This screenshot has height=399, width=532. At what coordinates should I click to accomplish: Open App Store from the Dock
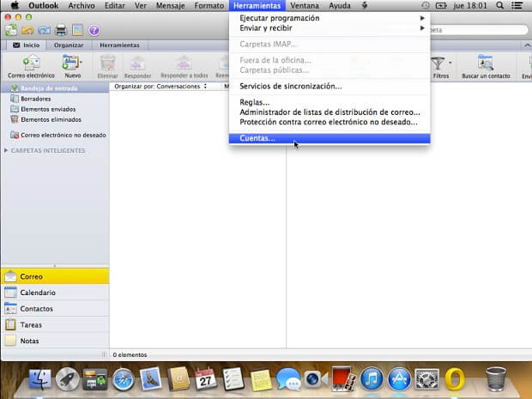pyautogui.click(x=399, y=379)
